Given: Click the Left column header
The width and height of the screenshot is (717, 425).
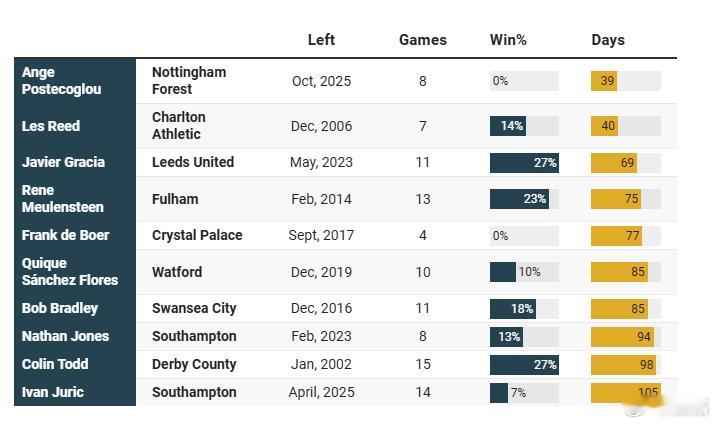Looking at the screenshot, I should tap(321, 40).
